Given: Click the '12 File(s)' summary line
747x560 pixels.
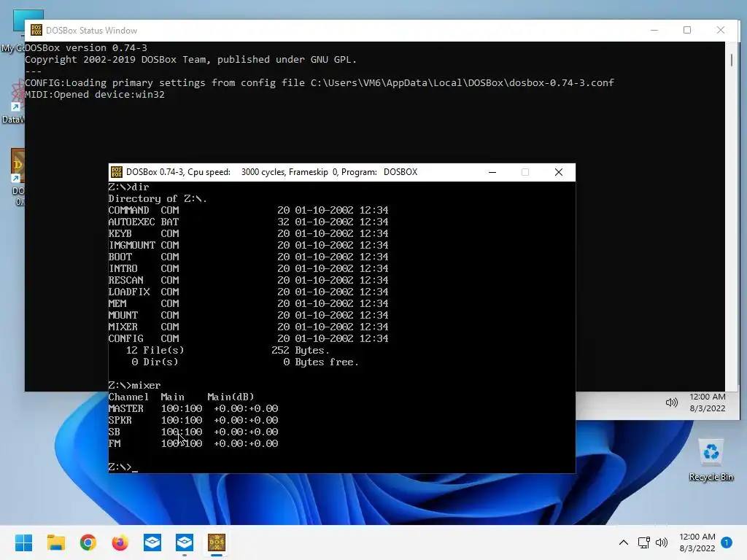Looking at the screenshot, I should click(228, 350).
